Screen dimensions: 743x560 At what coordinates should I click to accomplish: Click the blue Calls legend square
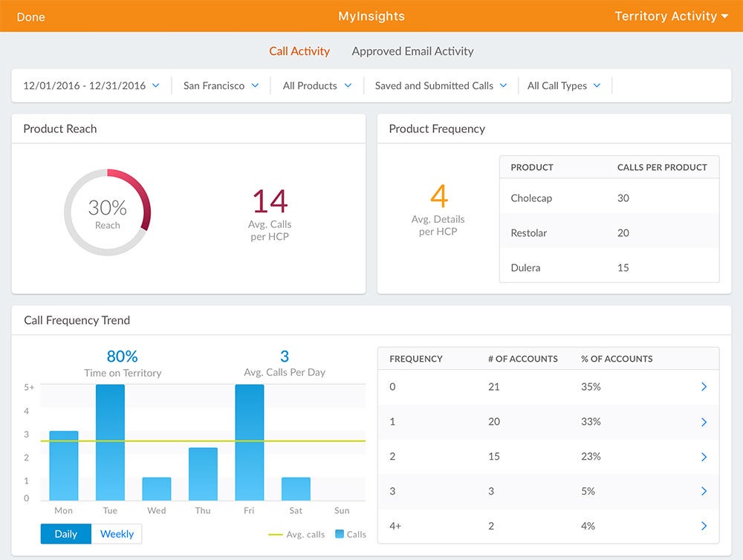pyautogui.click(x=340, y=534)
